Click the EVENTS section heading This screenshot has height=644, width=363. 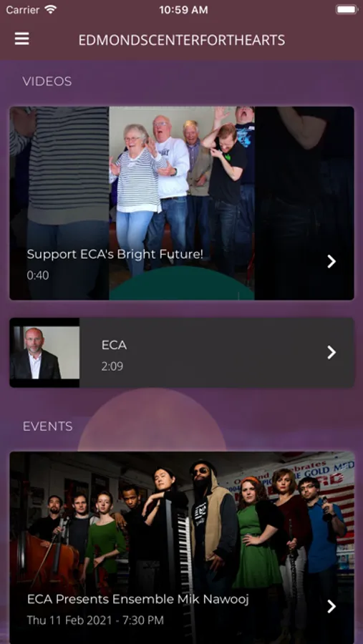(48, 426)
